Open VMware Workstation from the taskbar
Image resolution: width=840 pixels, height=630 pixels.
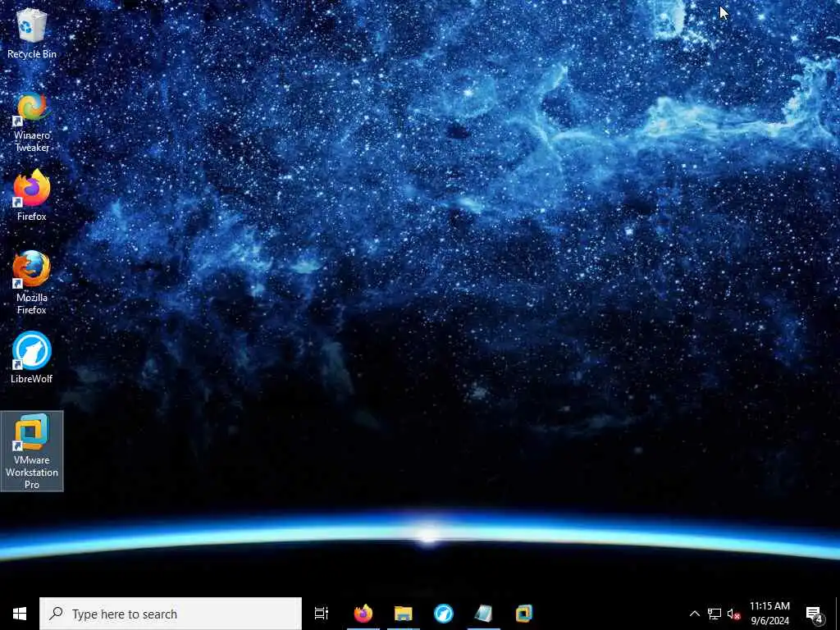coord(524,614)
